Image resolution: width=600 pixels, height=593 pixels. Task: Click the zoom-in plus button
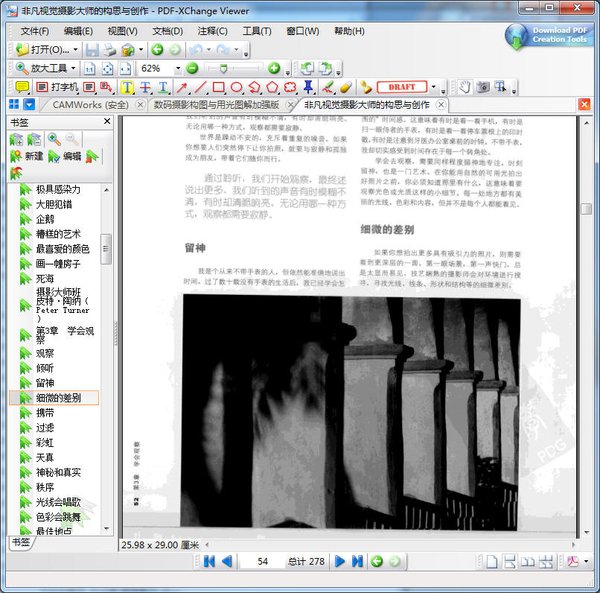[274, 68]
